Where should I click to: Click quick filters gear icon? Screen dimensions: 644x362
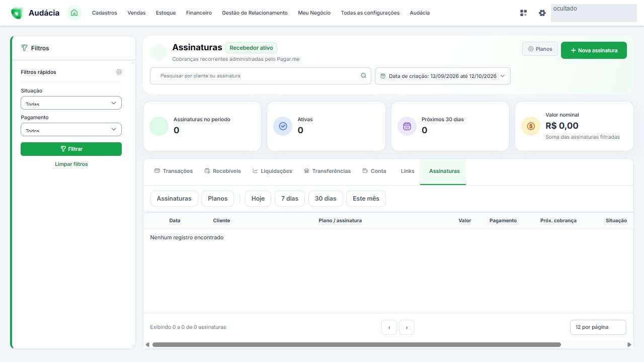click(119, 72)
